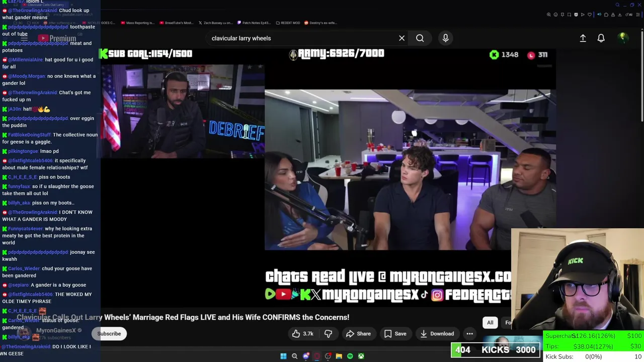Viewport: 644px width, 362px height.
Task: Open YouTube notifications bell
Action: (601, 38)
